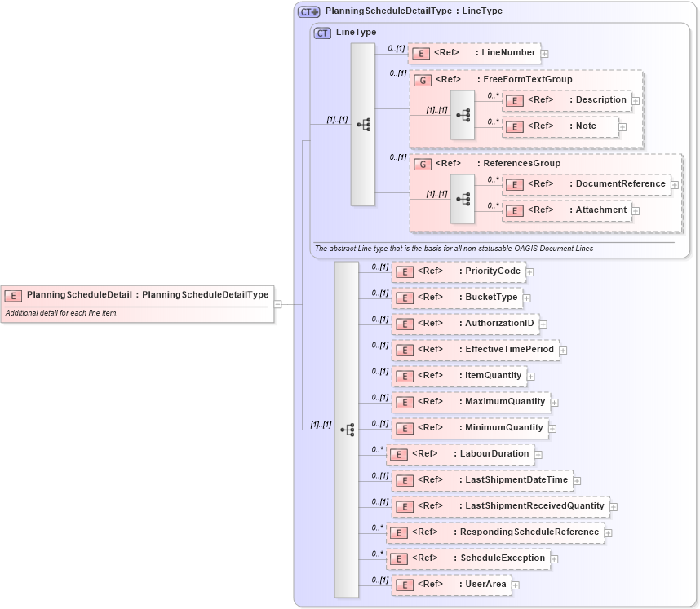Image resolution: width=700 pixels, height=609 pixels.
Task: Select the ItemQuantity element icon
Action: pyautogui.click(x=404, y=376)
